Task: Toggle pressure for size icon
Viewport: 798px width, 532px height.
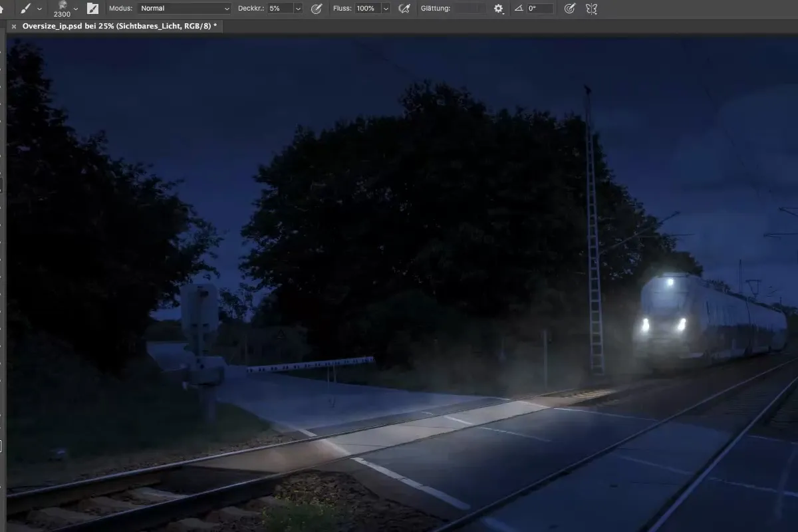Action: [x=569, y=9]
